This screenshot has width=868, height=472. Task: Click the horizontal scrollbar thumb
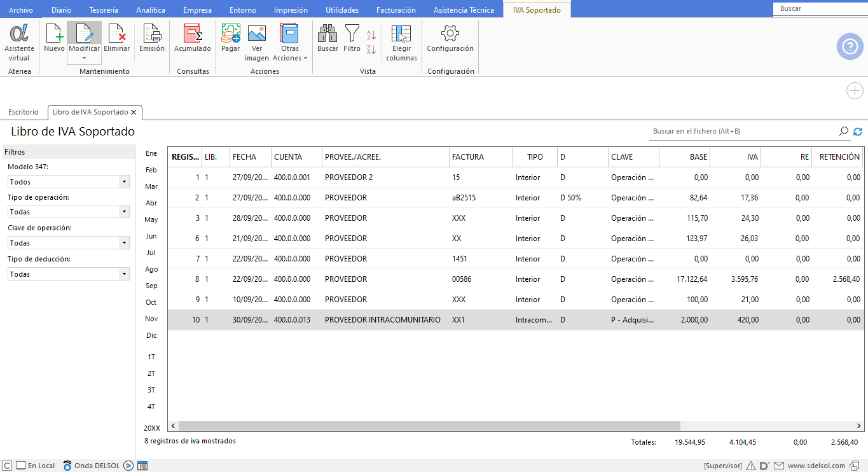429,426
